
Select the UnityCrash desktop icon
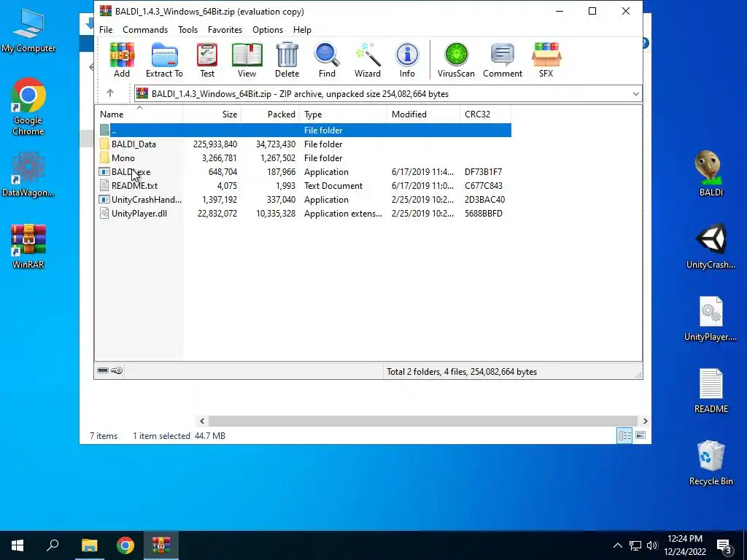click(711, 246)
